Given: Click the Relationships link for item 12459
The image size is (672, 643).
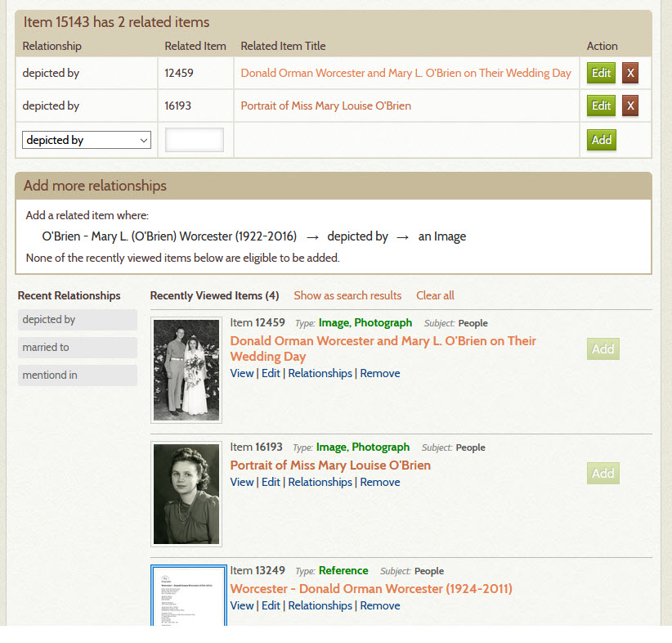Looking at the screenshot, I should coord(320,373).
